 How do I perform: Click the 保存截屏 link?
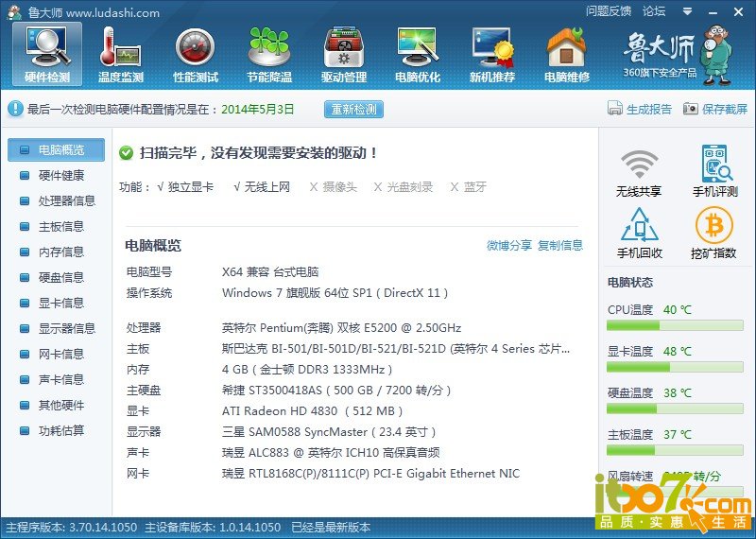[725, 109]
